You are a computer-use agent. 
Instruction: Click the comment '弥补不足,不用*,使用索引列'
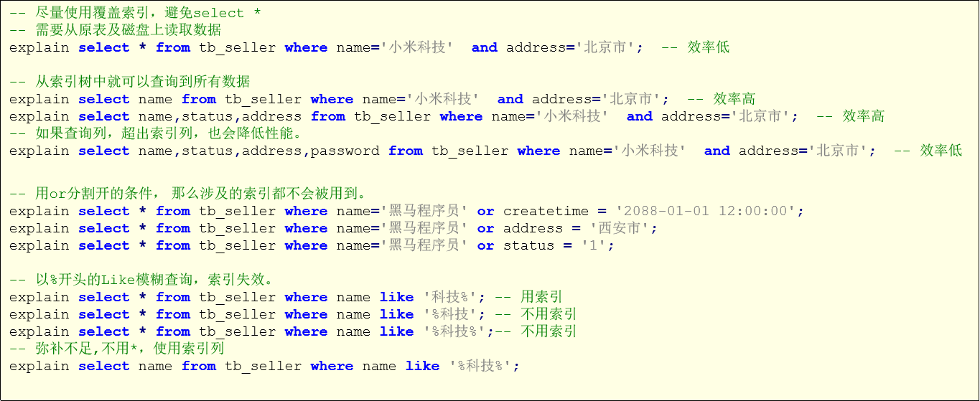click(x=117, y=349)
